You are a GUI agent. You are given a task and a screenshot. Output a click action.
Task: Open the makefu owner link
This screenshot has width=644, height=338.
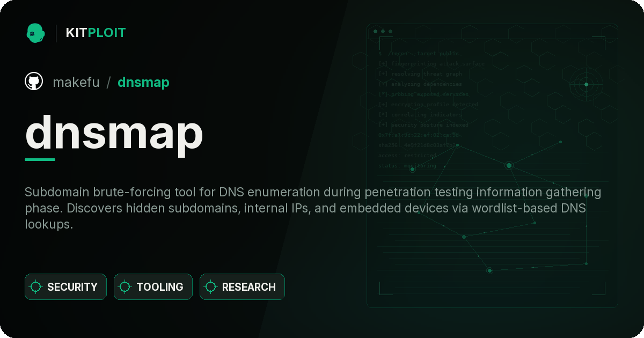coord(76,82)
